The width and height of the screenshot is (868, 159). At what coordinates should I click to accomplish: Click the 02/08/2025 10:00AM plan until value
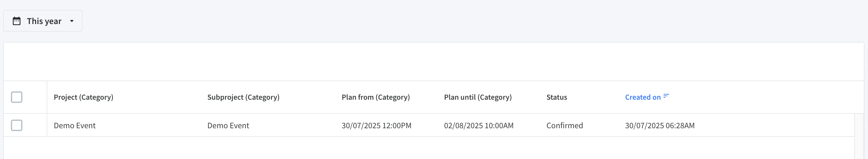[479, 126]
